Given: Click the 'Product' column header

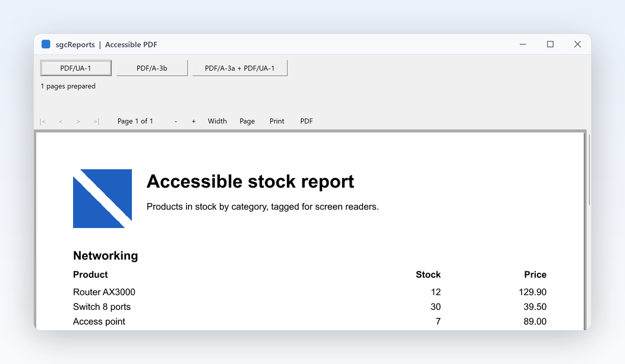Looking at the screenshot, I should coord(90,275).
